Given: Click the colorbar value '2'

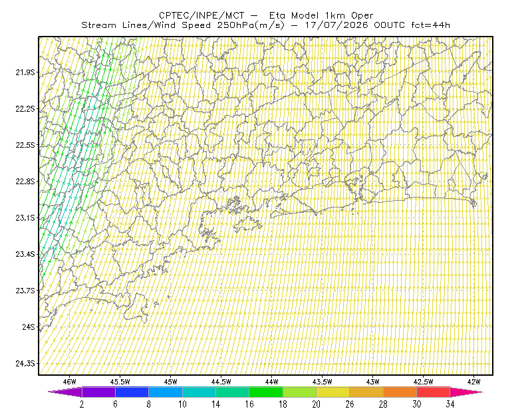Looking at the screenshot, I should [82, 404].
